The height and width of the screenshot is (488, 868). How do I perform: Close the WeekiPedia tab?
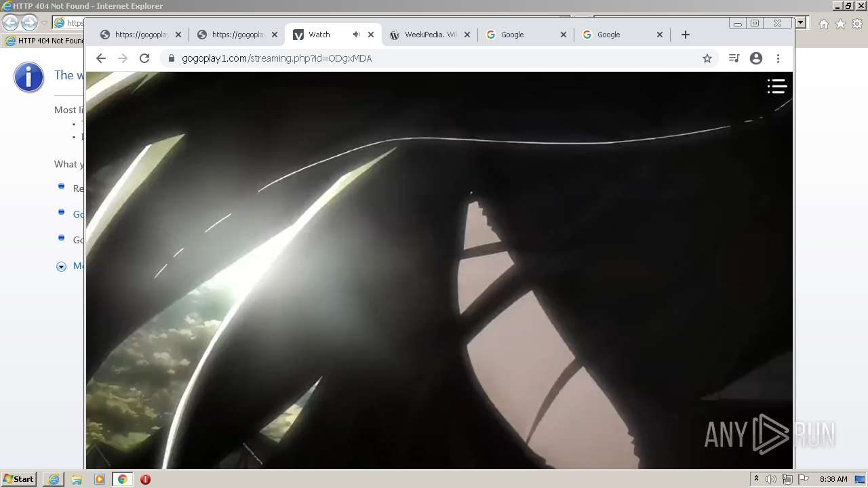(x=467, y=35)
